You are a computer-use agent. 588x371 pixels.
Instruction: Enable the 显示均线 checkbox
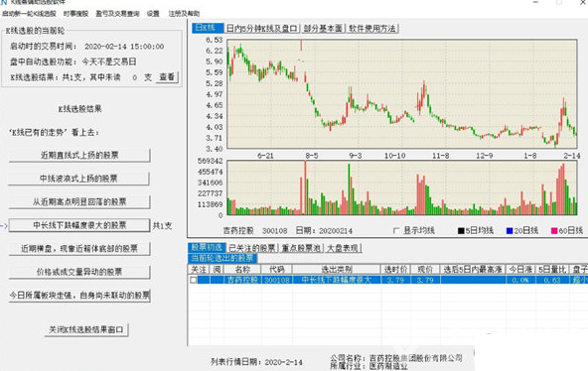pos(396,230)
